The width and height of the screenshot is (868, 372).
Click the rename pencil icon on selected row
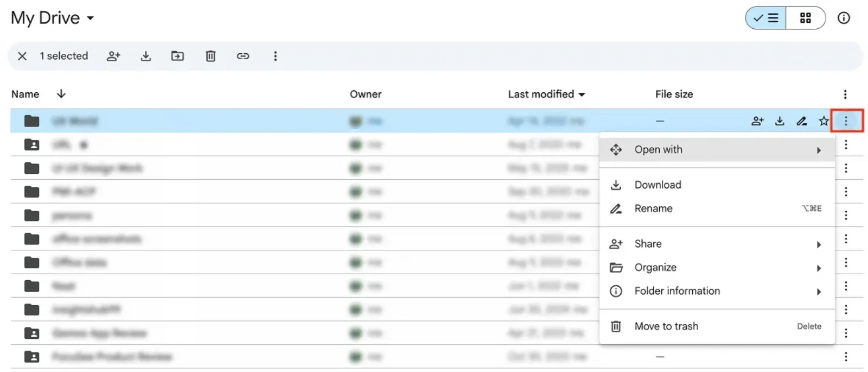(x=801, y=121)
